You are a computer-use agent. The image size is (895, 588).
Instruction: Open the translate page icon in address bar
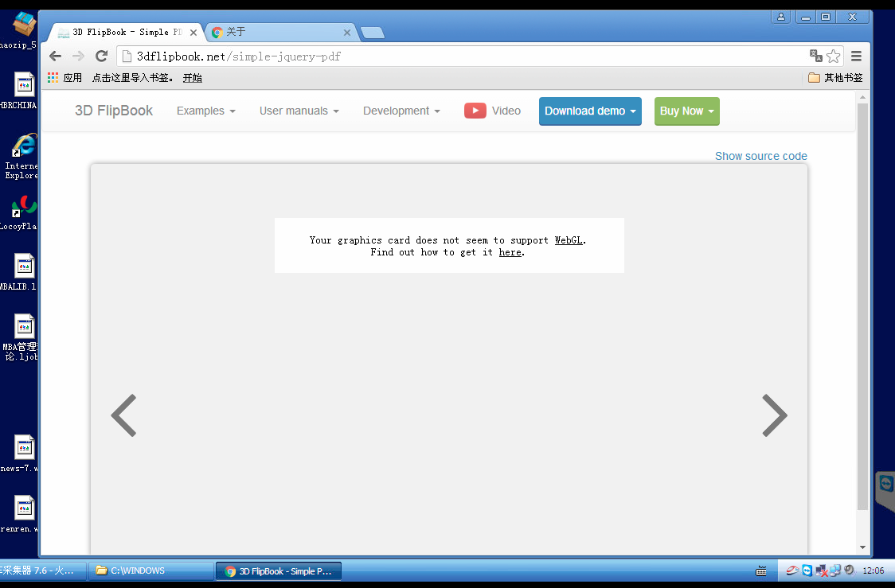(815, 56)
